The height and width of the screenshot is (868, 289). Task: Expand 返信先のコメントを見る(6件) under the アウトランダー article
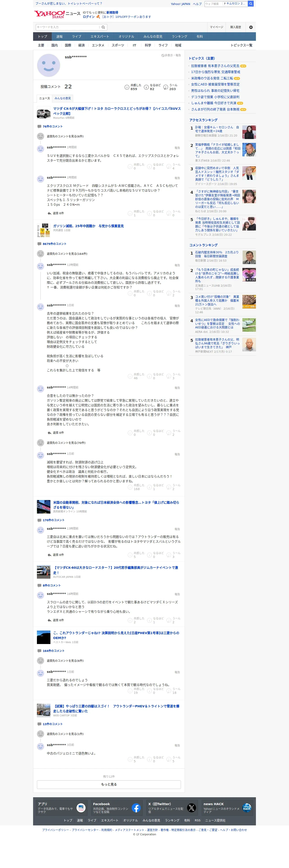(65, 661)
